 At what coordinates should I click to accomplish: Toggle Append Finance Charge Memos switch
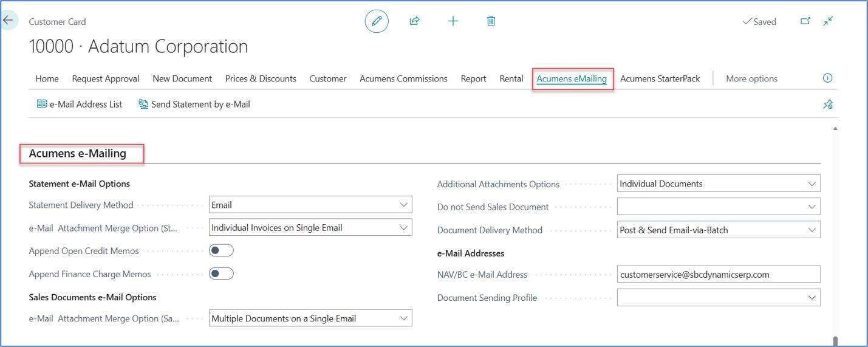coord(221,274)
